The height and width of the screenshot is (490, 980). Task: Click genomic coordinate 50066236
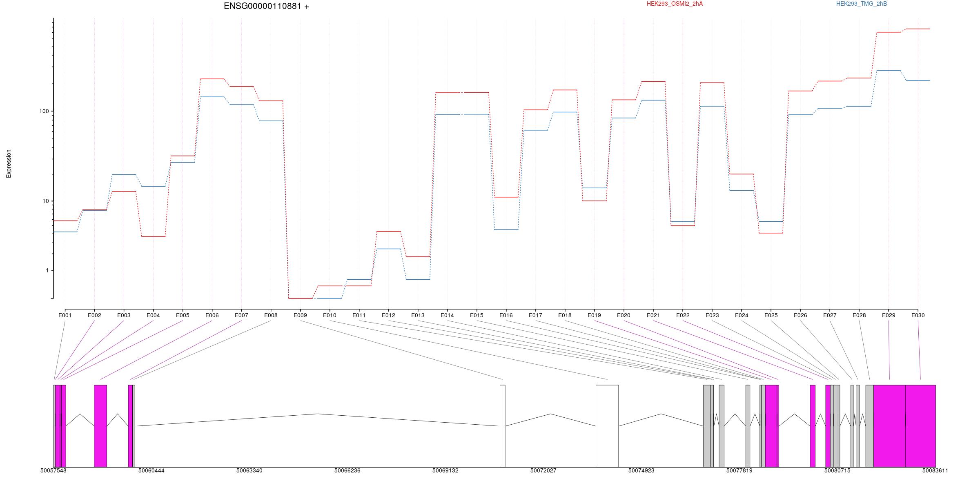[347, 470]
